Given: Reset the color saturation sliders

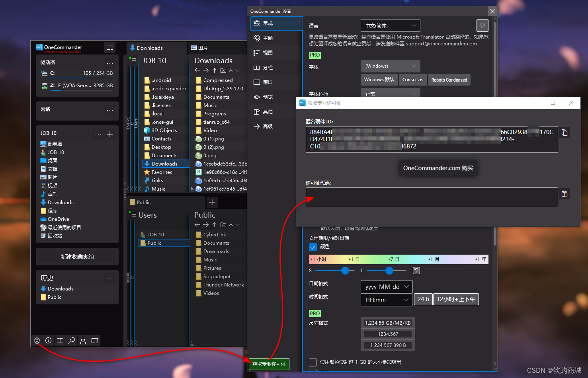Looking at the screenshot, I should pos(416,271).
